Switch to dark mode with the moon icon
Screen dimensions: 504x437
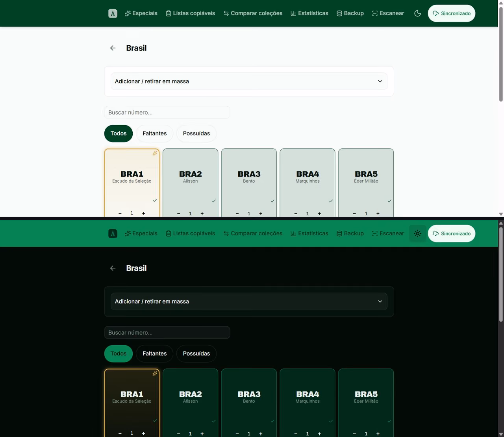tap(418, 13)
